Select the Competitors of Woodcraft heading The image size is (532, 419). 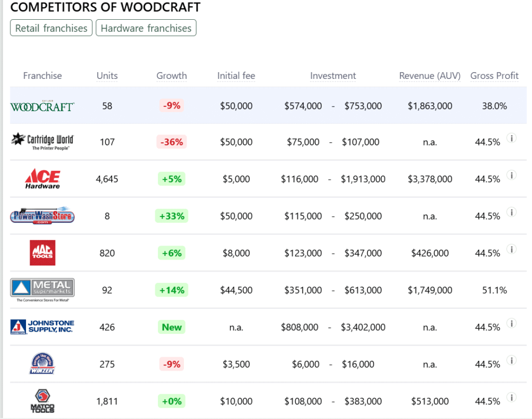[105, 7]
